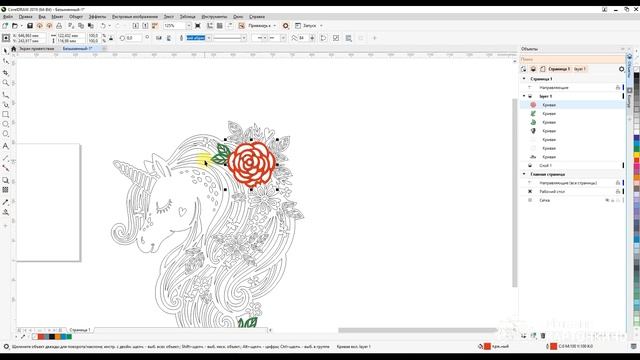The height and width of the screenshot is (360, 640).
Task: Click the Print icon
Action: (59, 26)
